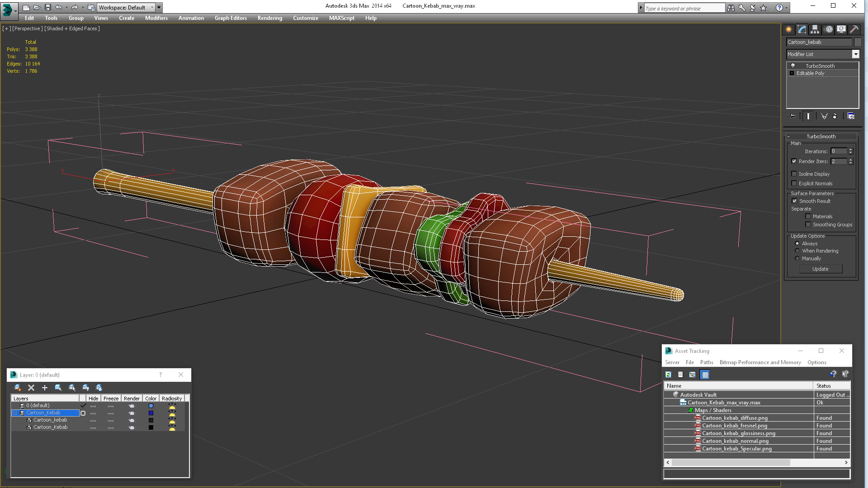Toggle the TurboSmooth lightbulb icon
Image resolution: width=868 pixels, height=488 pixels.
coord(793,66)
